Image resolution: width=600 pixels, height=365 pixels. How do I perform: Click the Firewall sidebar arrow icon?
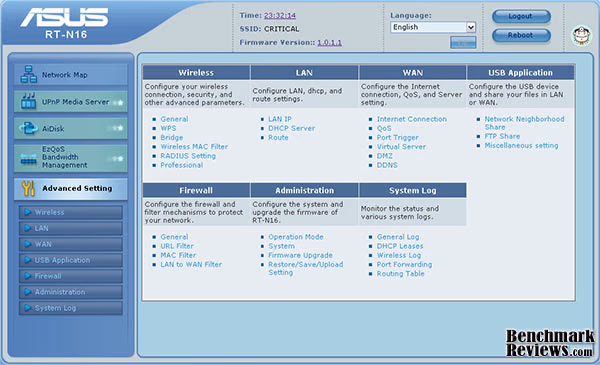pyautogui.click(x=28, y=276)
